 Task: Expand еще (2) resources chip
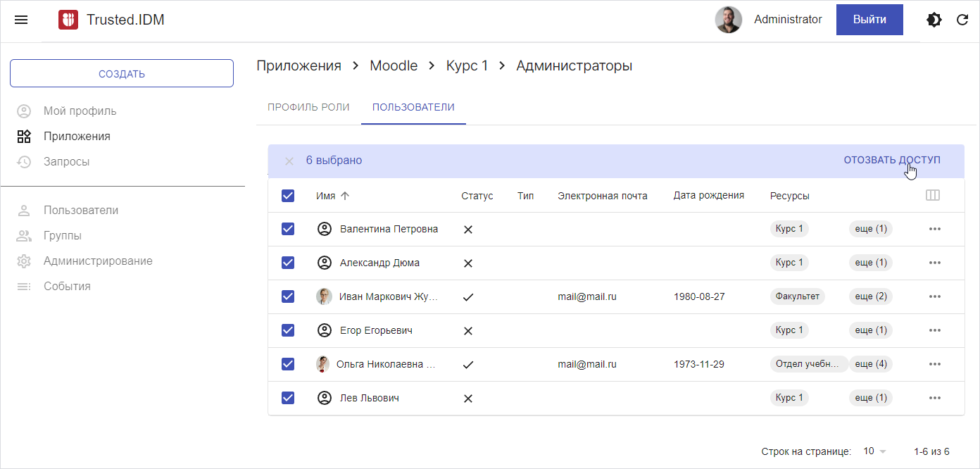[871, 296]
